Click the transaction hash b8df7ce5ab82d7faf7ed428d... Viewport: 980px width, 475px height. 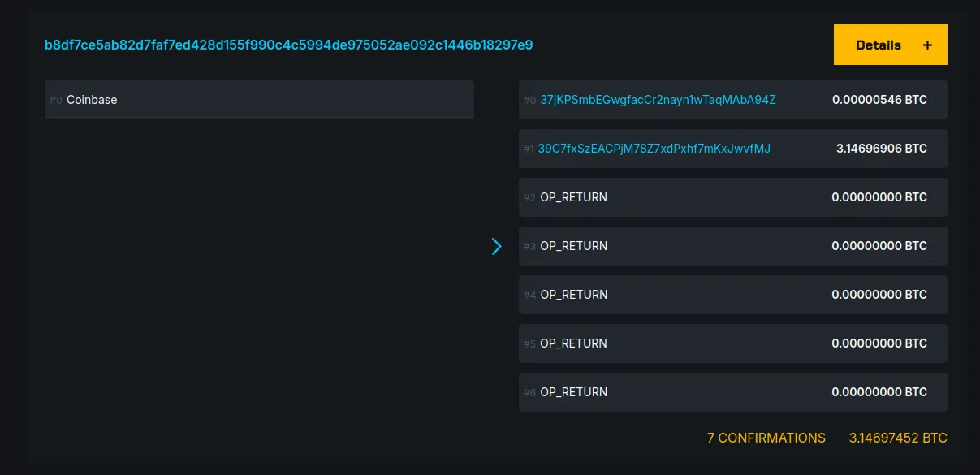coord(288,45)
